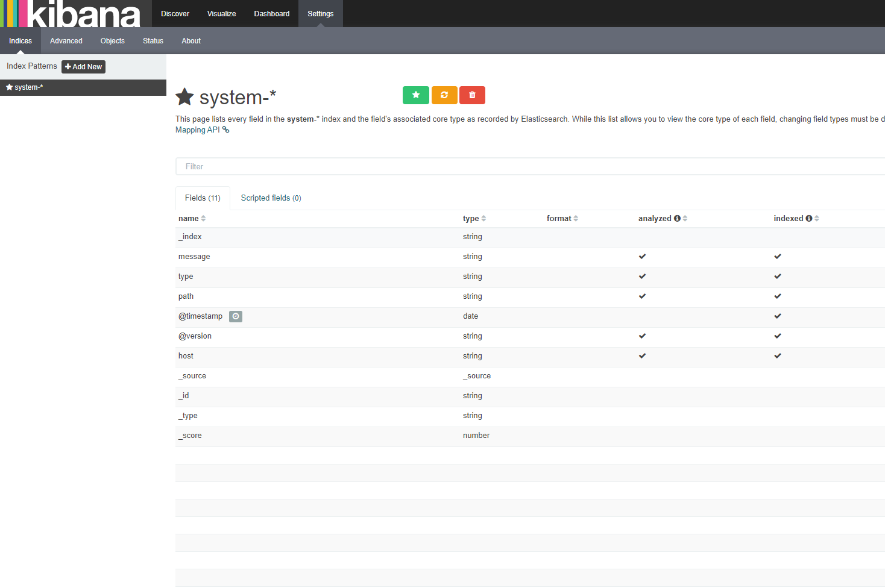This screenshot has height=588, width=885.
Task: Sort fields by type column arrows
Action: [483, 219]
